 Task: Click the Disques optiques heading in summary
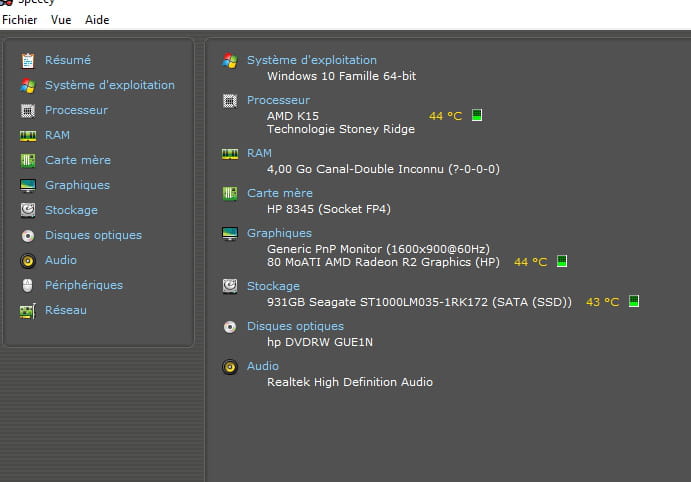pos(295,326)
